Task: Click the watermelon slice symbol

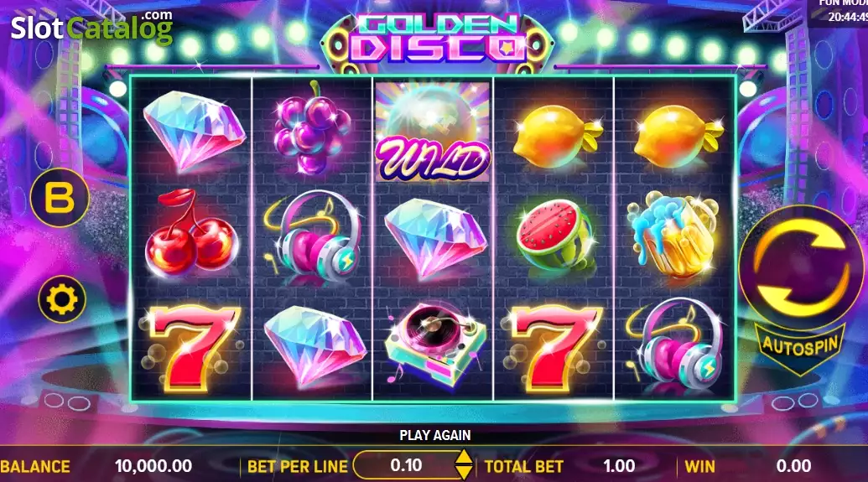Action: [x=555, y=236]
